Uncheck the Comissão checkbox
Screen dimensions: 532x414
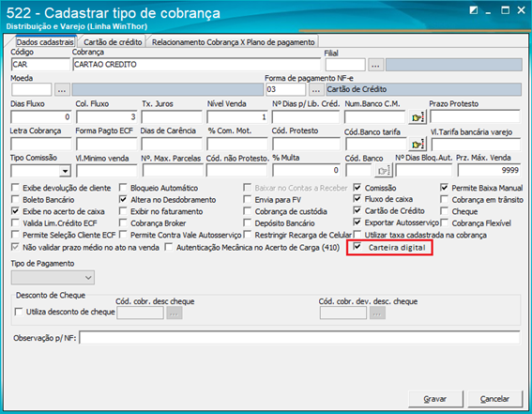coord(357,188)
